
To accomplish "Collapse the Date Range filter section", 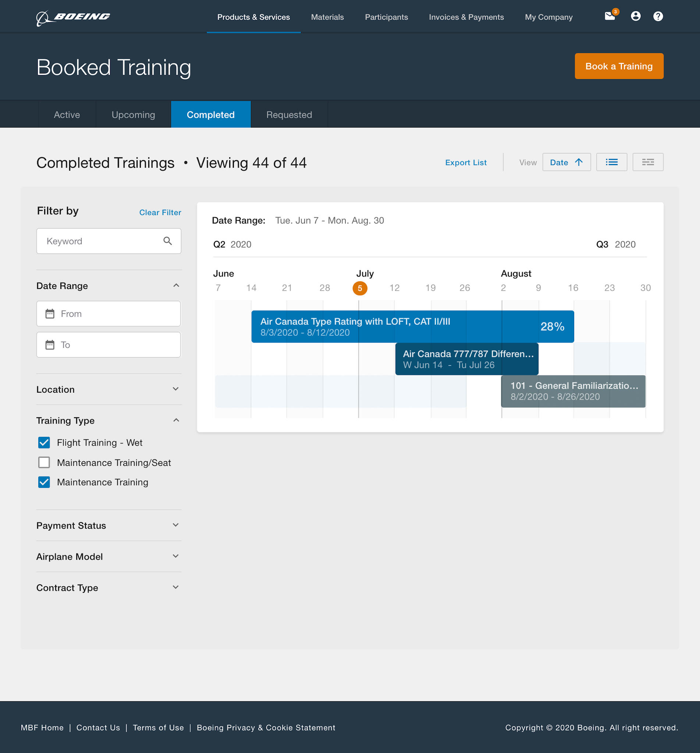I will click(x=176, y=285).
